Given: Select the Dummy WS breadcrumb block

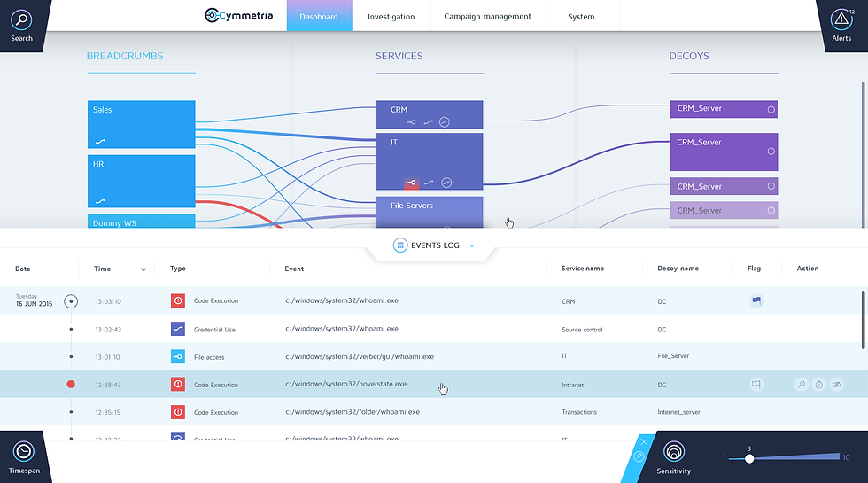Looking at the screenshot, I should pyautogui.click(x=141, y=221).
